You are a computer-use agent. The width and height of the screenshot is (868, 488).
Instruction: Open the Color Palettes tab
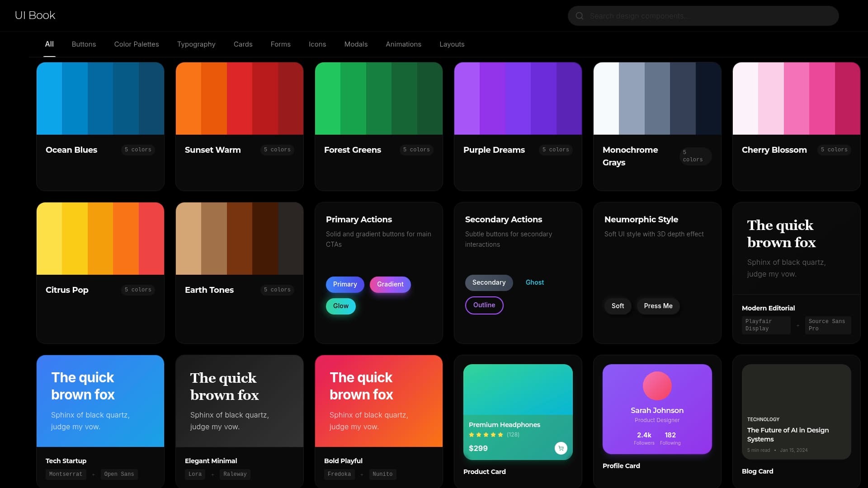[136, 44]
